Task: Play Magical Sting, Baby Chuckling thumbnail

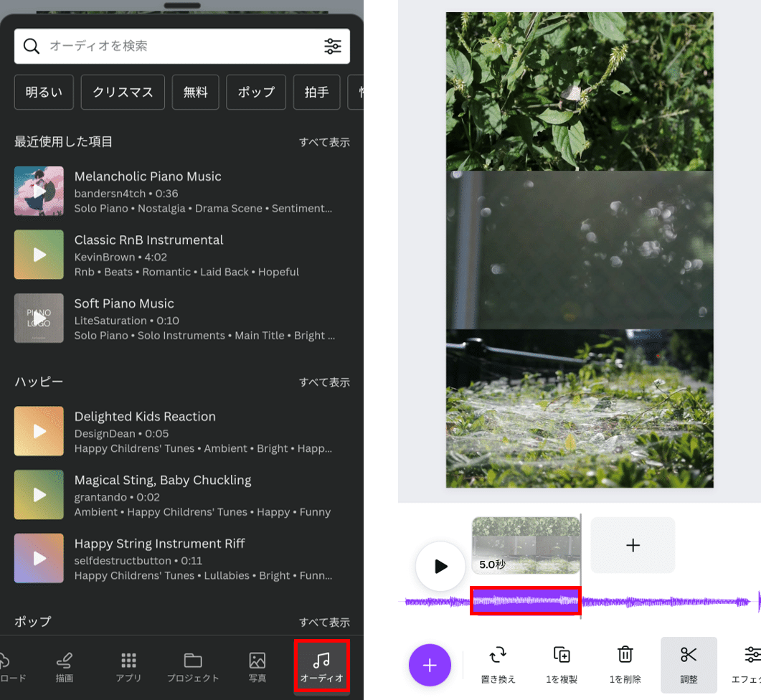Action: coord(39,495)
